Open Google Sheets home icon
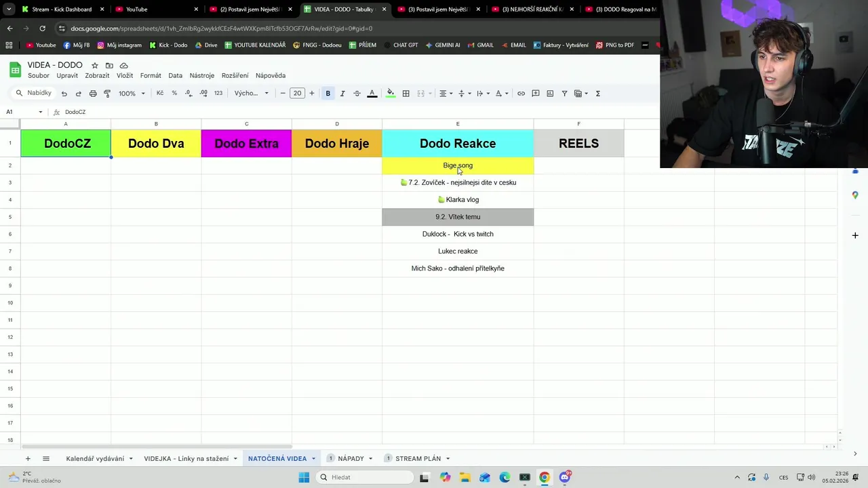 [x=15, y=70]
